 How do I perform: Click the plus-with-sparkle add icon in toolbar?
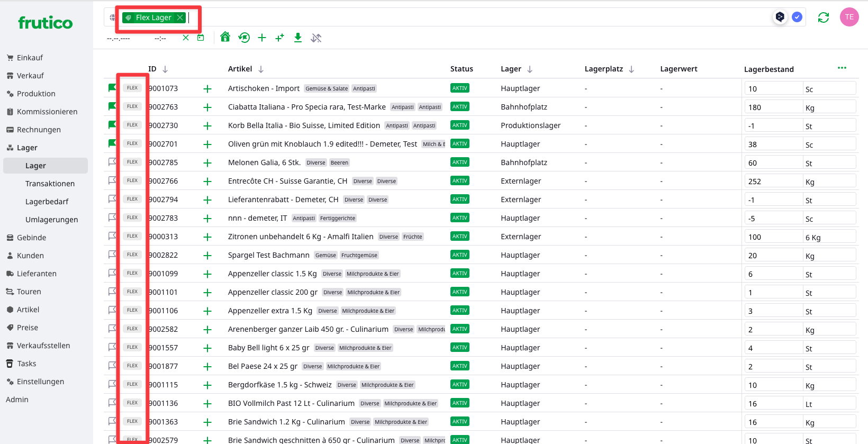tap(279, 38)
